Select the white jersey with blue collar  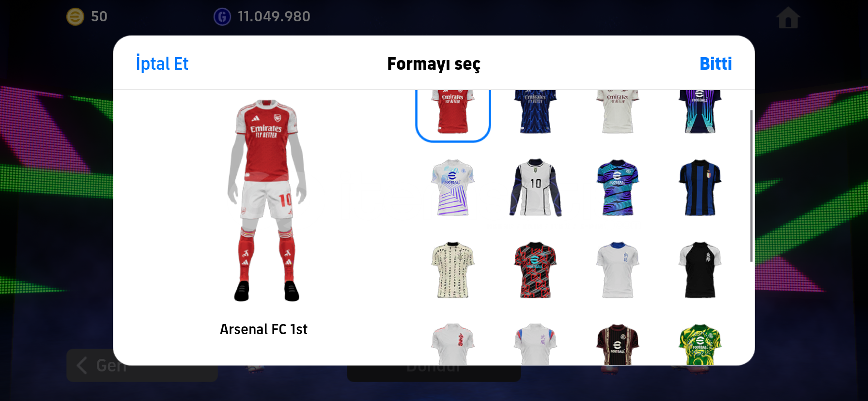618,270
